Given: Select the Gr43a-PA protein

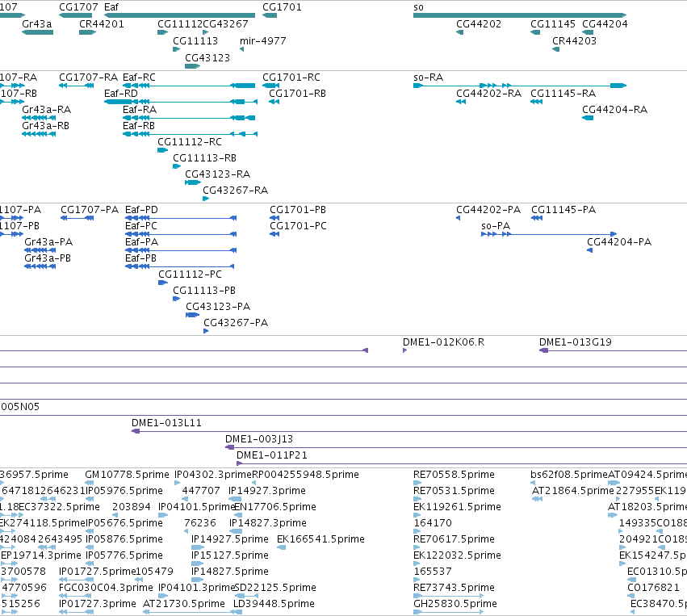Looking at the screenshot, I should 40,250.
